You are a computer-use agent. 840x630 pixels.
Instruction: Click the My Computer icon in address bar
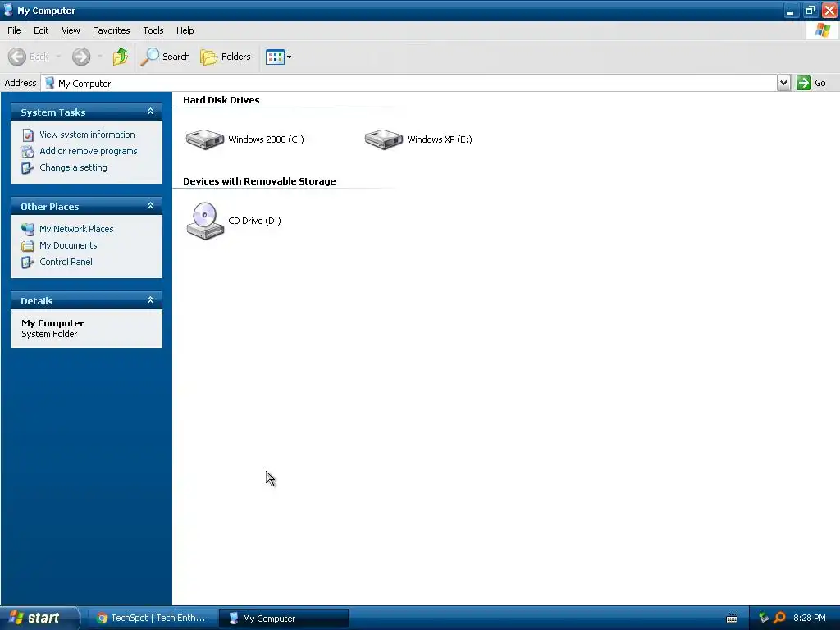pyautogui.click(x=49, y=83)
